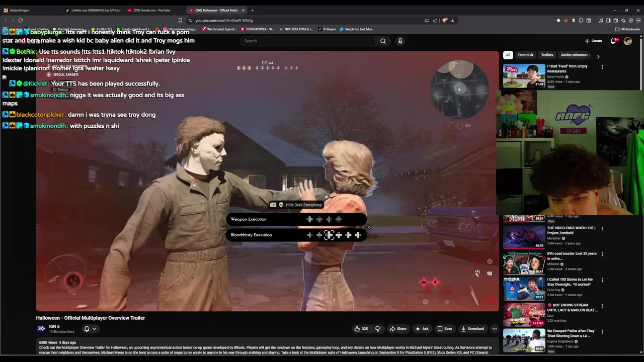Open the TOTALSPORTEK bookmark
The image size is (644, 362).
(258, 29)
